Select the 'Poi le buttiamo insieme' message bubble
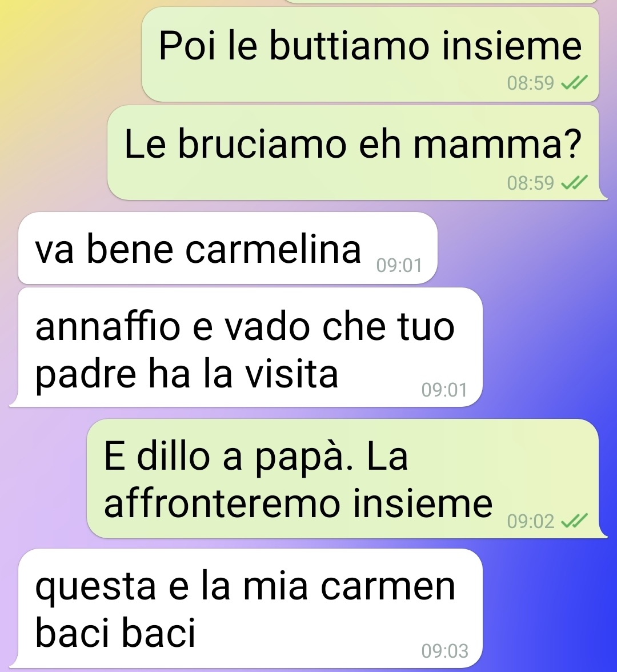This screenshot has height=672, width=617. coord(370,54)
